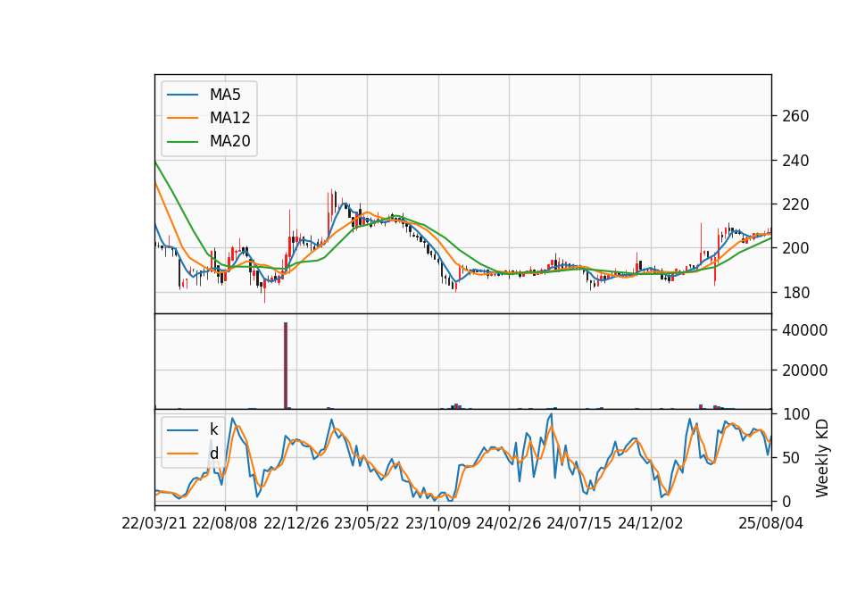Click the Weekly KD axis title
The width and height of the screenshot is (857, 616).
821,459
